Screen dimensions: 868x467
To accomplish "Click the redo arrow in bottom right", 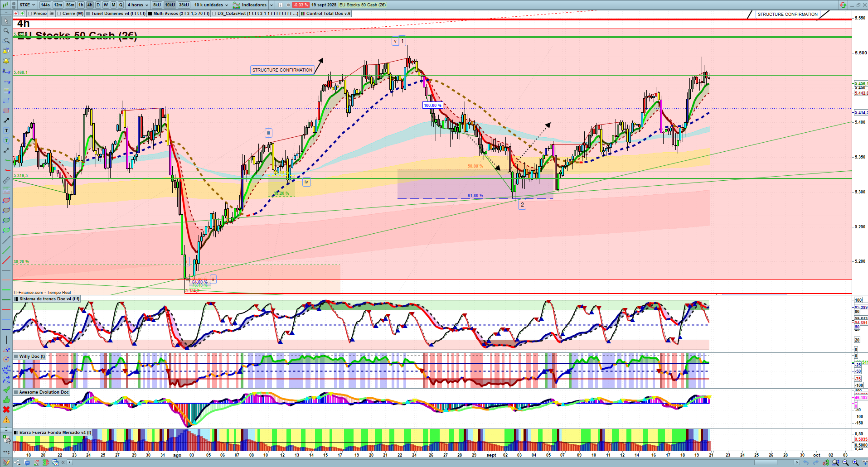I will point(816,462).
